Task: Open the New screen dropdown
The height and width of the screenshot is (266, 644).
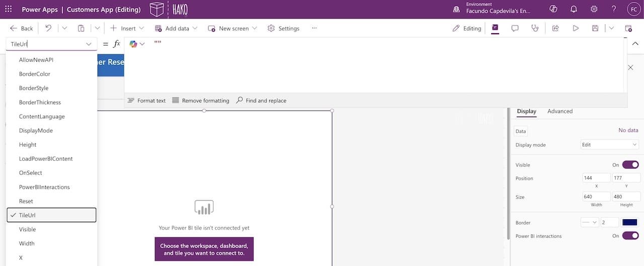Action: [232, 28]
